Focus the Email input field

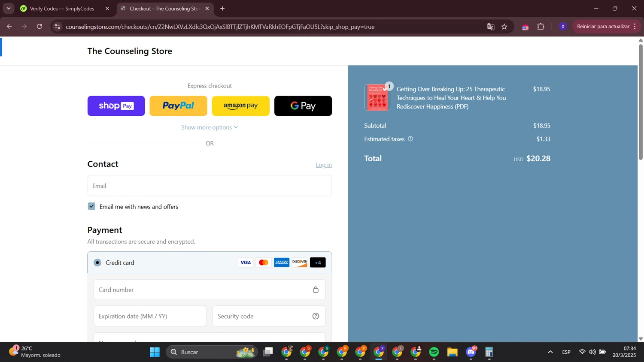click(210, 186)
